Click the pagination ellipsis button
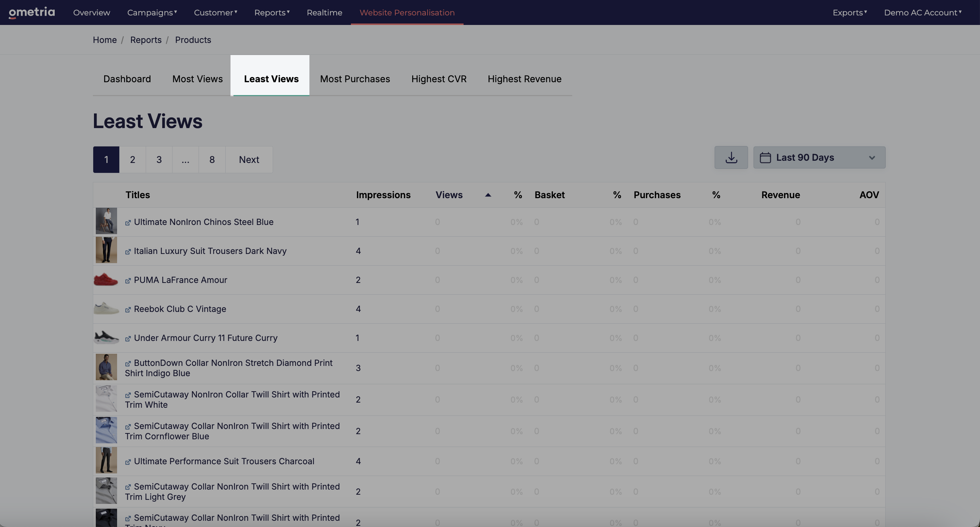980x527 pixels. click(x=185, y=159)
